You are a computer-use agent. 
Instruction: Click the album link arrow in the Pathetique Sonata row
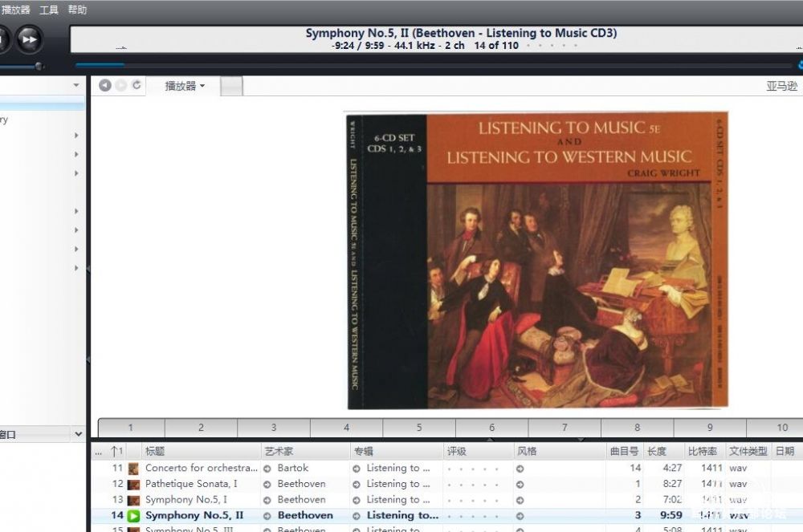click(x=357, y=485)
